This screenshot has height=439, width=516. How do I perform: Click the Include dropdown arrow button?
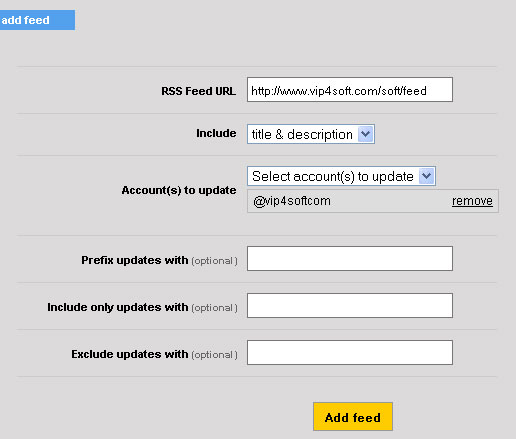[366, 134]
